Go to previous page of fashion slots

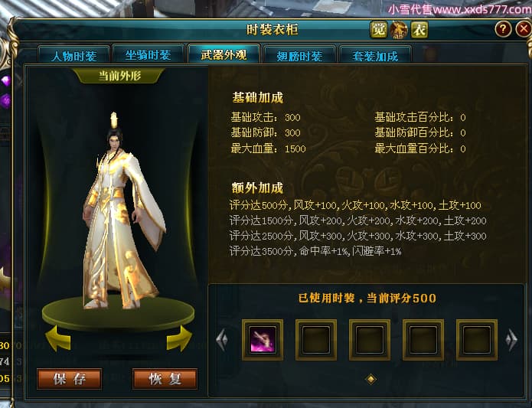click(x=222, y=340)
